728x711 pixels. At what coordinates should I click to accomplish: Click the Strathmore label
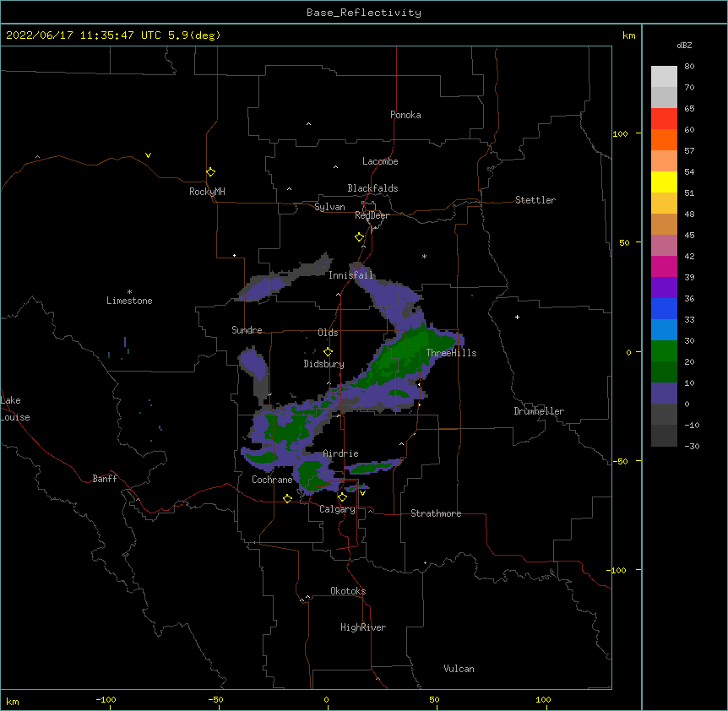(x=436, y=513)
